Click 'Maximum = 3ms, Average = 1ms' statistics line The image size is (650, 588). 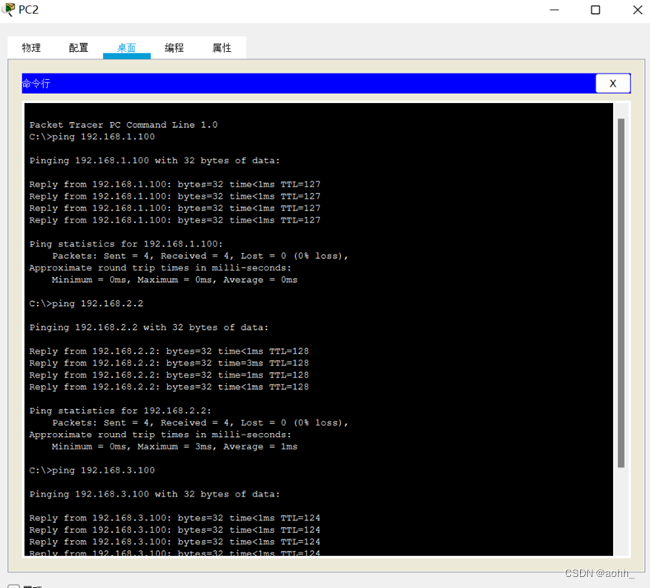[x=175, y=447]
